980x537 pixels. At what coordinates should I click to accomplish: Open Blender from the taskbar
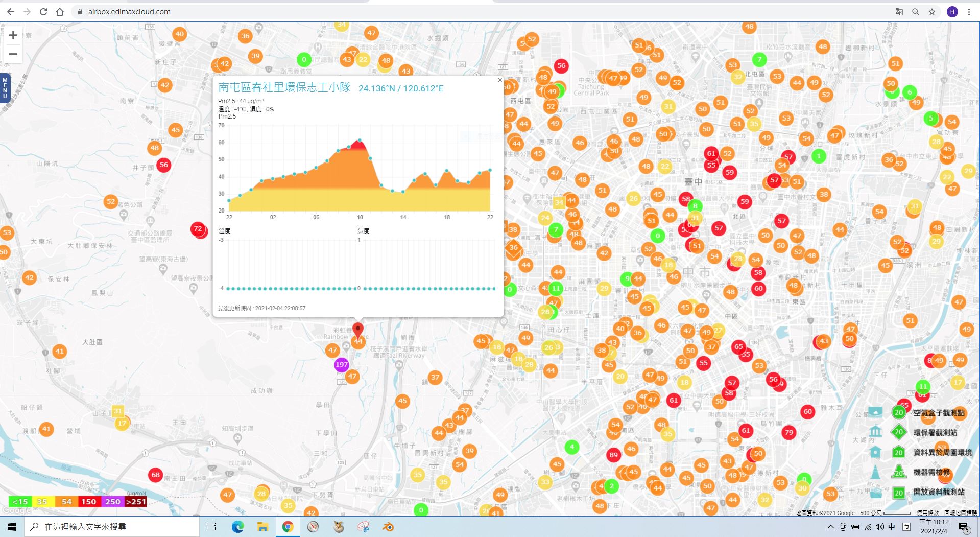click(388, 527)
